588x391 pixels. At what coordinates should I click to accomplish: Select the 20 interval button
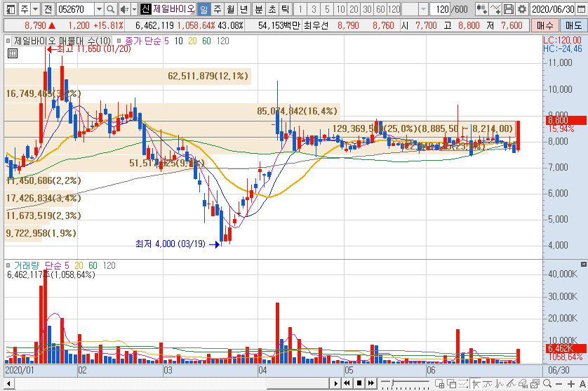tap(354, 9)
